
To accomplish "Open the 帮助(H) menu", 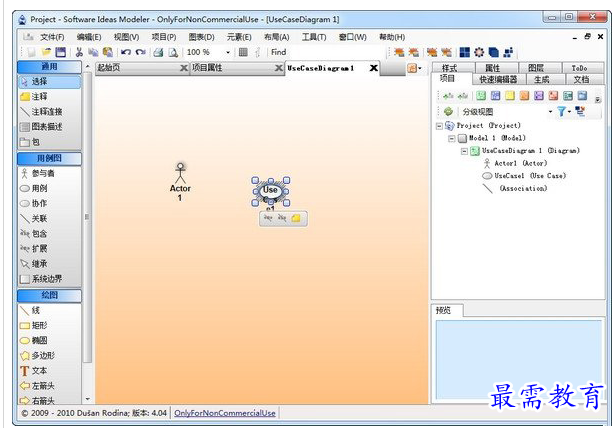I will [x=392, y=37].
